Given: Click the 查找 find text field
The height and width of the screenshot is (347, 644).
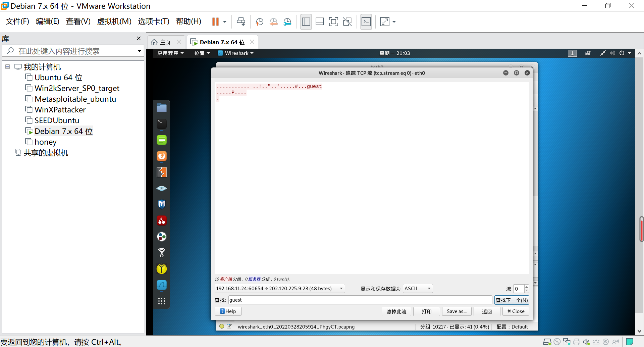Looking at the screenshot, I should [x=360, y=300].
